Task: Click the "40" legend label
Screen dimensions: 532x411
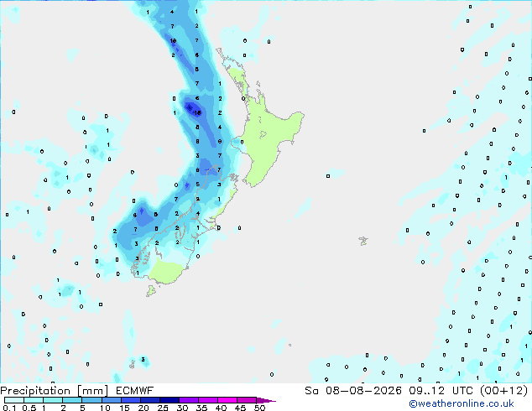Action: click(221, 408)
